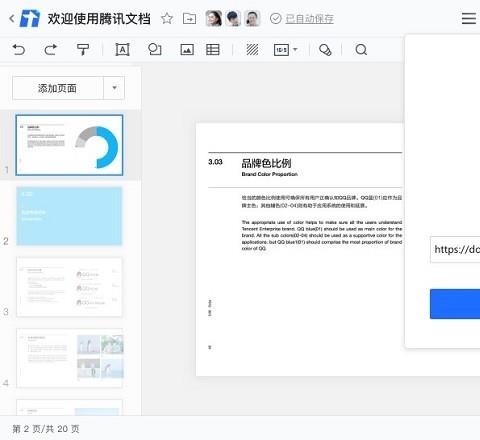Insert an image
The image size is (480, 440).
(187, 50)
